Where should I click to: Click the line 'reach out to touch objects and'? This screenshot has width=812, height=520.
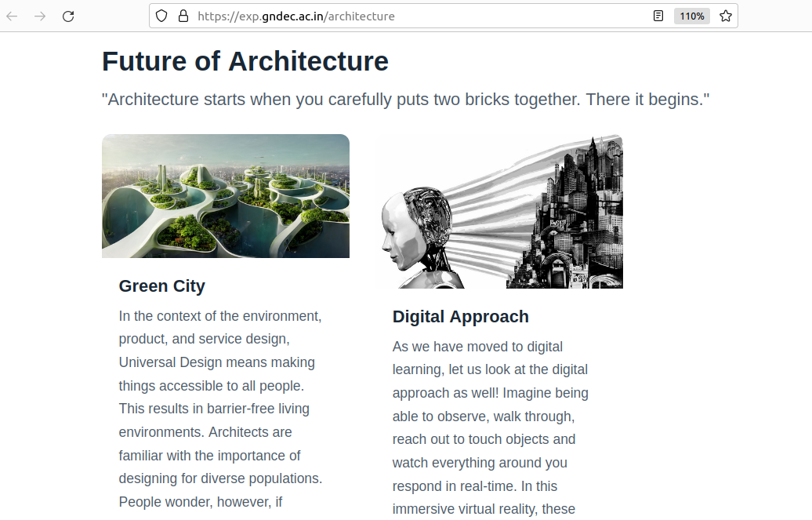click(484, 439)
